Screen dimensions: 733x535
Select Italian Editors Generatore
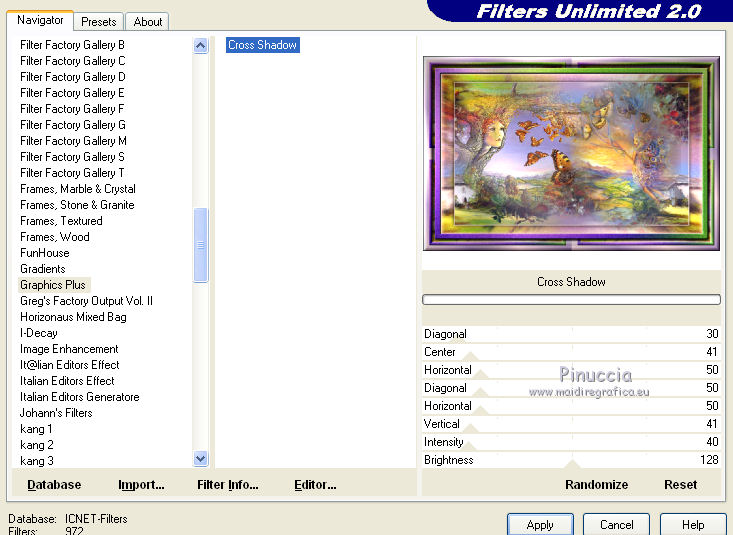tap(79, 397)
